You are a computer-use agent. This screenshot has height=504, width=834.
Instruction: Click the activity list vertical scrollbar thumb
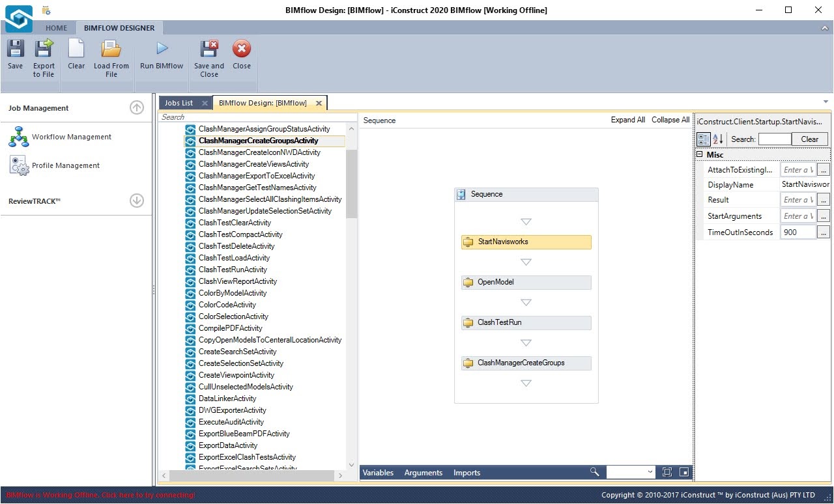[351, 182]
